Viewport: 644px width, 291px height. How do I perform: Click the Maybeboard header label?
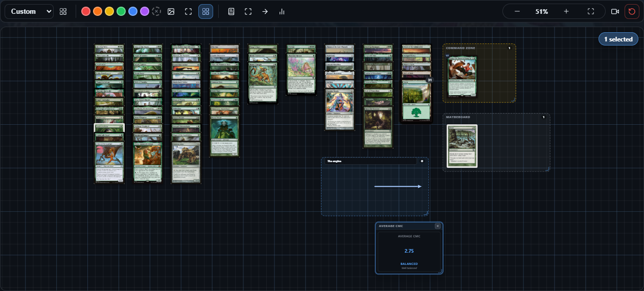pyautogui.click(x=457, y=117)
